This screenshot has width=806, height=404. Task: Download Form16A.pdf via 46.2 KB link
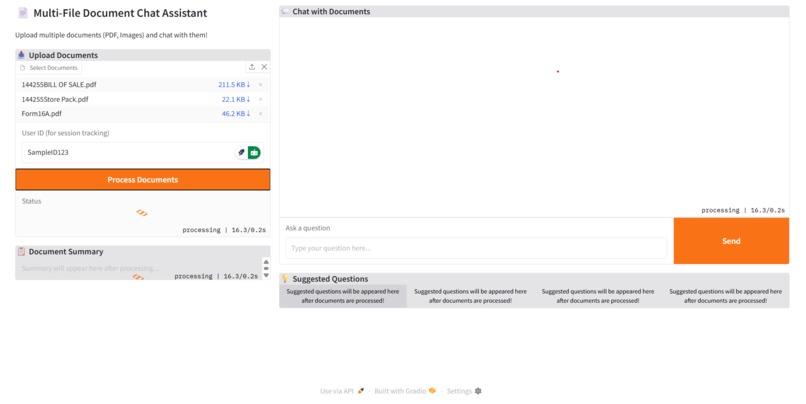pyautogui.click(x=235, y=114)
